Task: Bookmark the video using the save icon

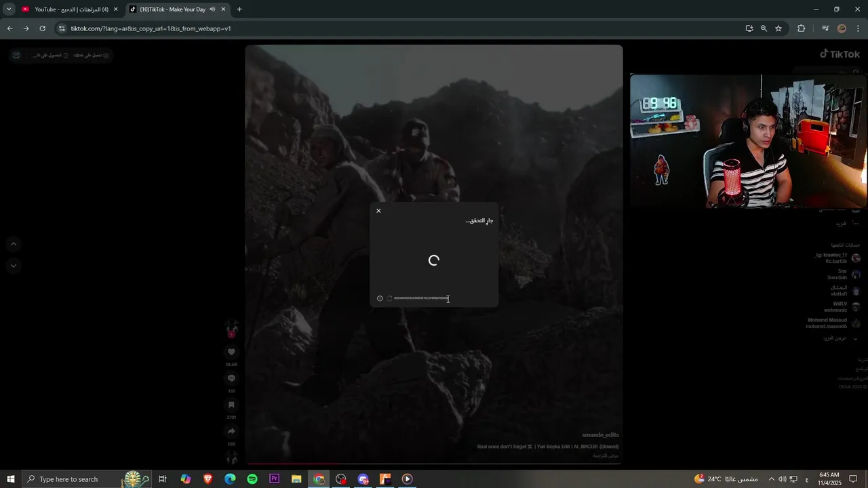Action: click(231, 405)
